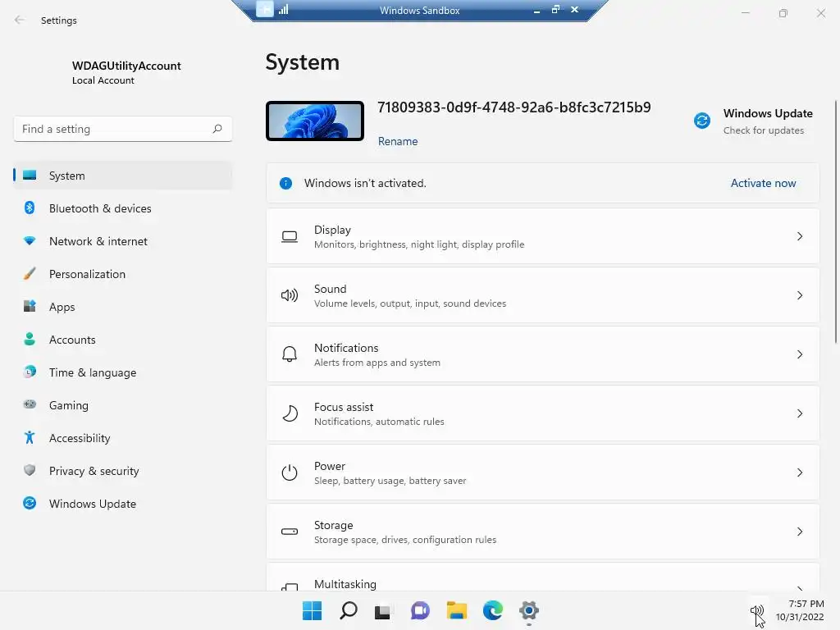Click the Sandbox pin icon in title bar
Screen dimensions: 840x630
[x=265, y=9]
